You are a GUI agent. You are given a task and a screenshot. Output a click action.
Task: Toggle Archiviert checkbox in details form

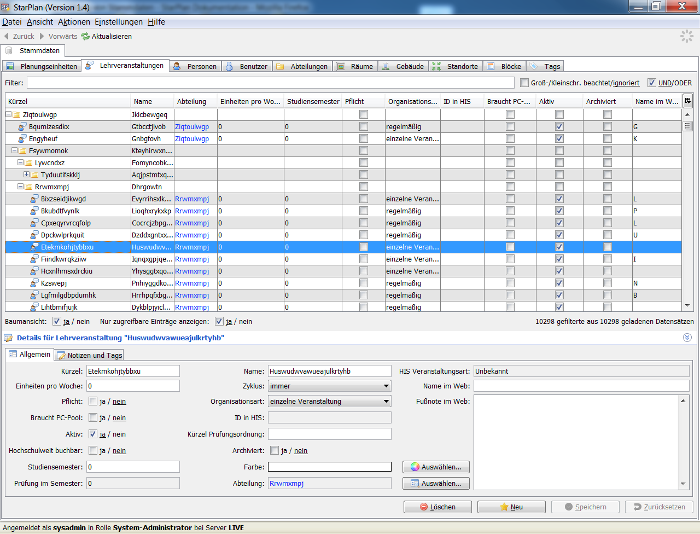(275, 451)
